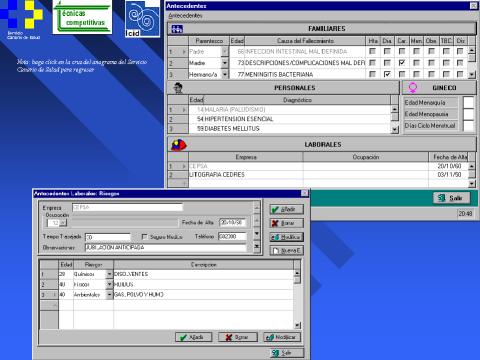
Task: Click the Observaciones input field
Action: (165, 247)
